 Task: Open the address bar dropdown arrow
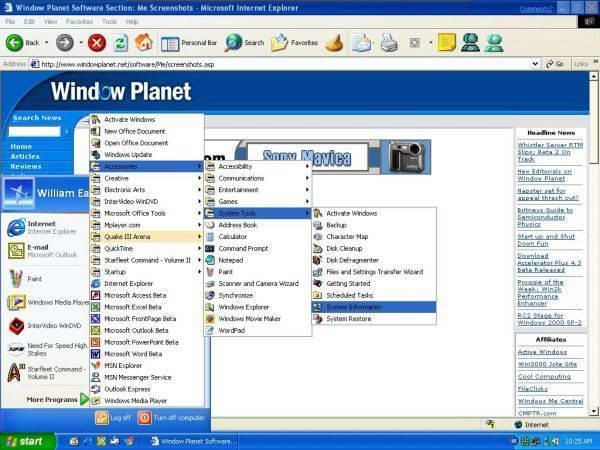[x=535, y=64]
